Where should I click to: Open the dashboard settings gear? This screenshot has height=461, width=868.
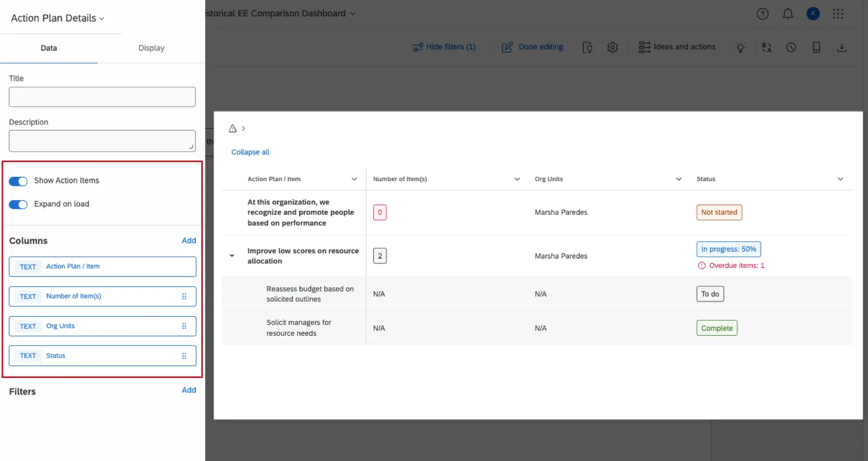pyautogui.click(x=612, y=48)
